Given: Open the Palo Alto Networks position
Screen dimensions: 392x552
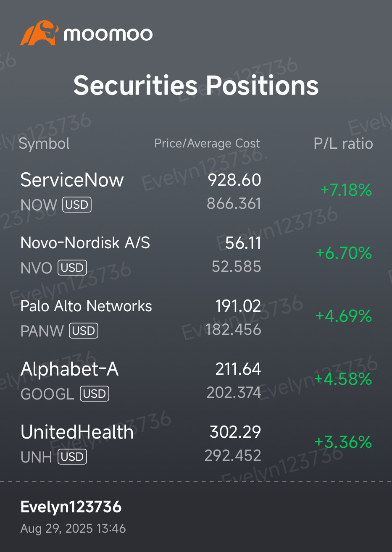Looking at the screenshot, I should coord(86,306).
